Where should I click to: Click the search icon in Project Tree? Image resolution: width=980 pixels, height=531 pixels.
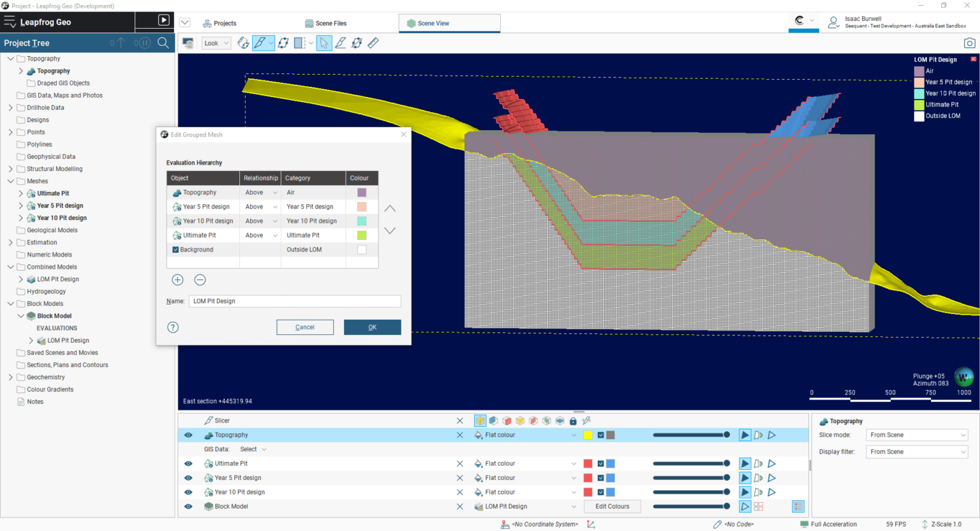163,43
